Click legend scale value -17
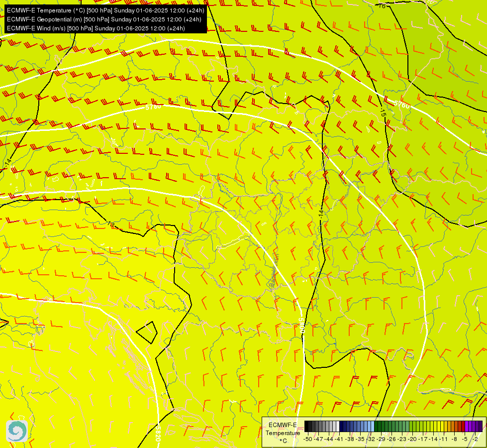 point(423,439)
